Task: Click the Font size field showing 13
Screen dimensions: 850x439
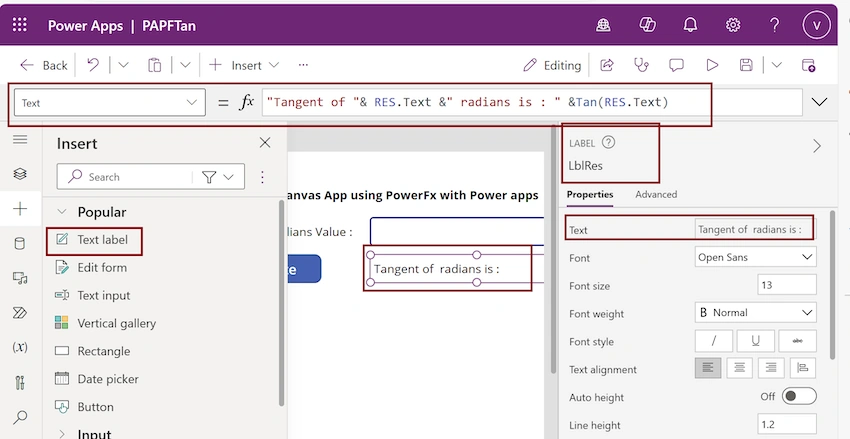Action: pyautogui.click(x=787, y=285)
